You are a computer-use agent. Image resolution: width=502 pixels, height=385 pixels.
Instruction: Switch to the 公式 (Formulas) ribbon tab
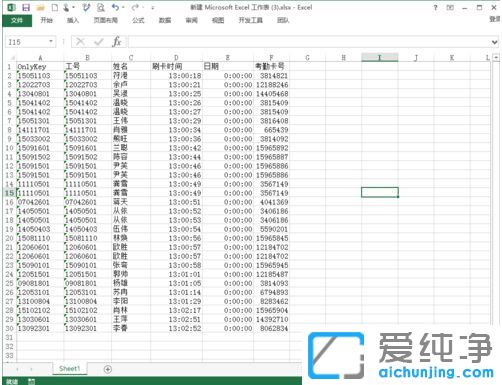tap(138, 20)
